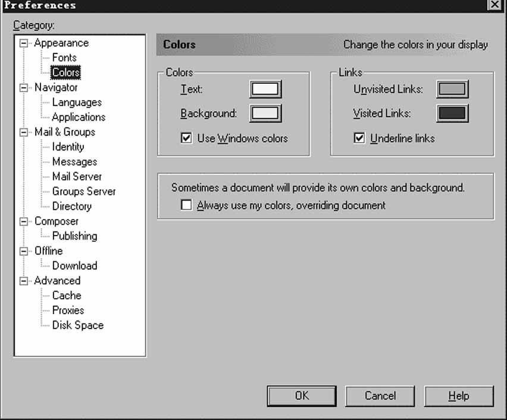Open Help for preferences

[459, 396]
